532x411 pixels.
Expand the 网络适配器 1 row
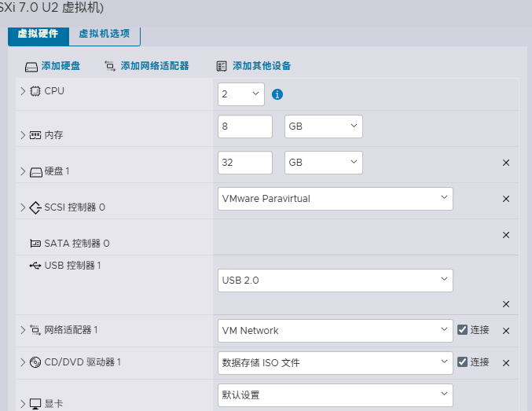(23, 330)
